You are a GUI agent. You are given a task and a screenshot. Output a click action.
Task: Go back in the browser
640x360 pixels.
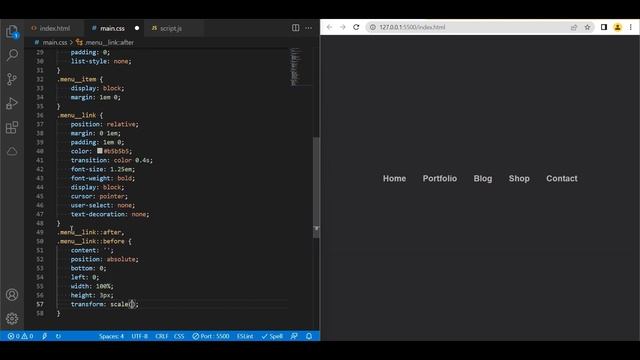(x=329, y=27)
